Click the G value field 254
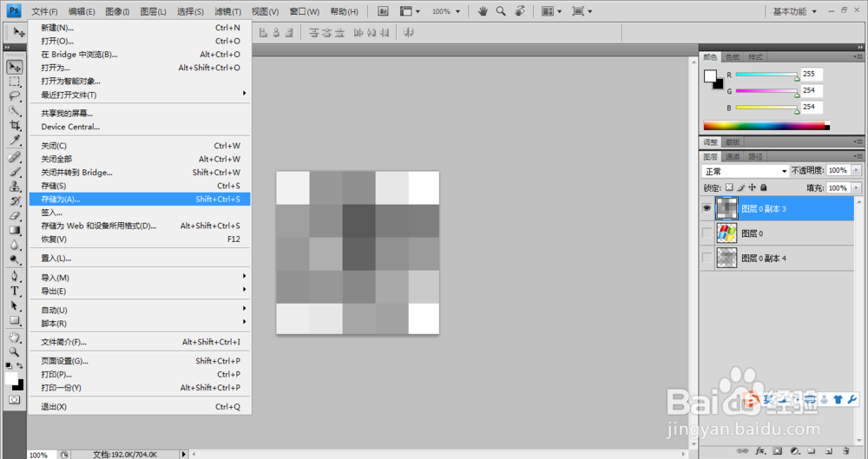Viewport: 868px width, 459px height. (x=812, y=90)
